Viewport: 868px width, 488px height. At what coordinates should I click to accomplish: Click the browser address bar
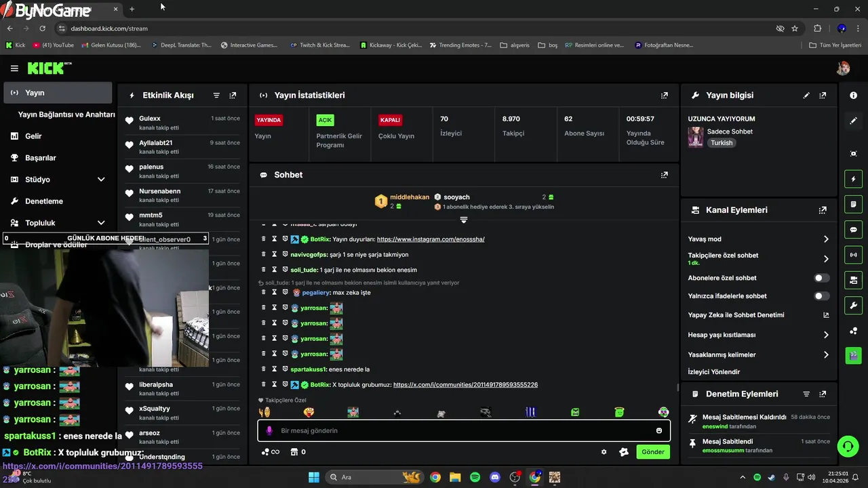pyautogui.click(x=407, y=28)
